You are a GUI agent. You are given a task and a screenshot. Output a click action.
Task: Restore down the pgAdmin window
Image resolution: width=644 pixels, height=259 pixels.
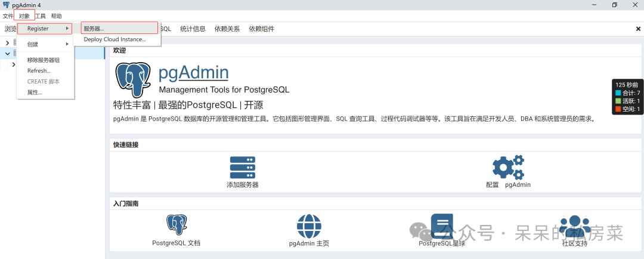click(x=614, y=5)
